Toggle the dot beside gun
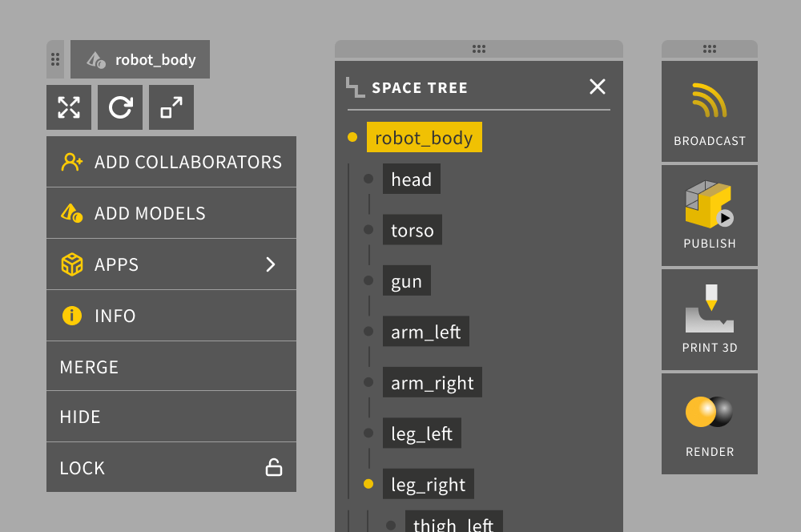 point(368,280)
